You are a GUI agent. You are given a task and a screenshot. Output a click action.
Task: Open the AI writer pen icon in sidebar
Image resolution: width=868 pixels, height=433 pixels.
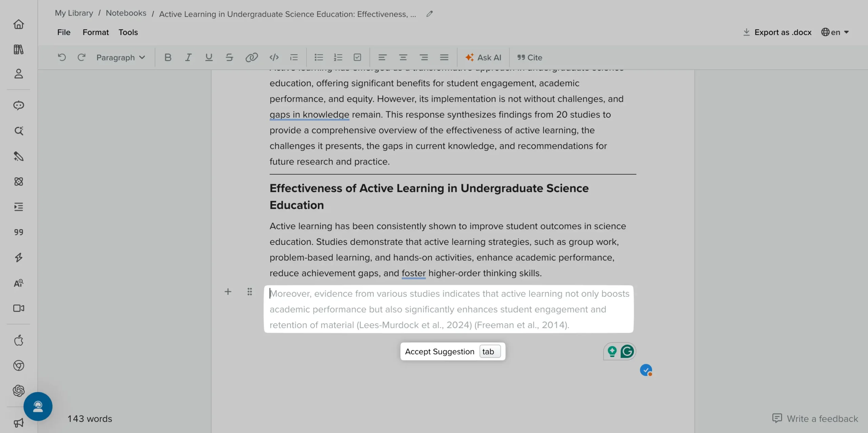(19, 156)
